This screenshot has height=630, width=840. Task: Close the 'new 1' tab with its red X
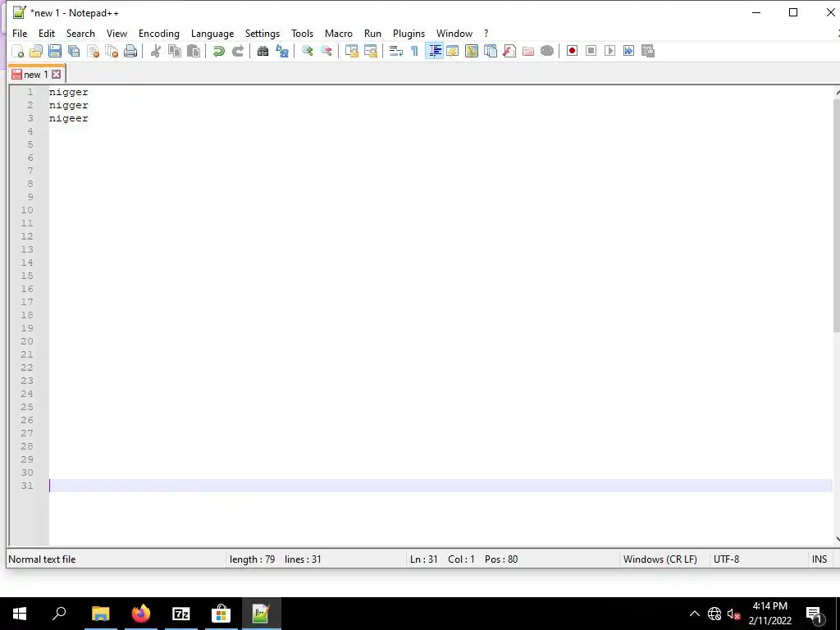(57, 75)
